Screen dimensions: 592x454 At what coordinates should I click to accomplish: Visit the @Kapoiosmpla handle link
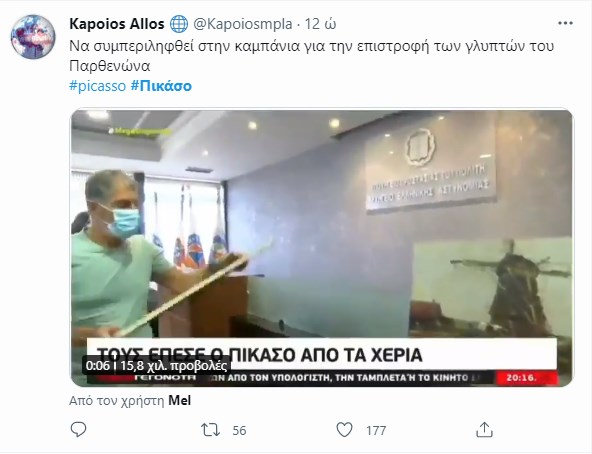point(243,24)
